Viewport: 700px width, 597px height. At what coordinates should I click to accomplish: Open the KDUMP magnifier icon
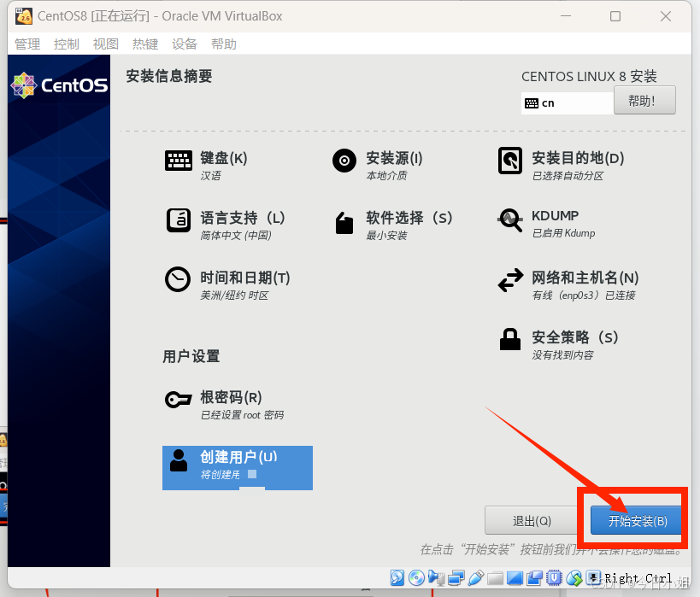point(510,220)
